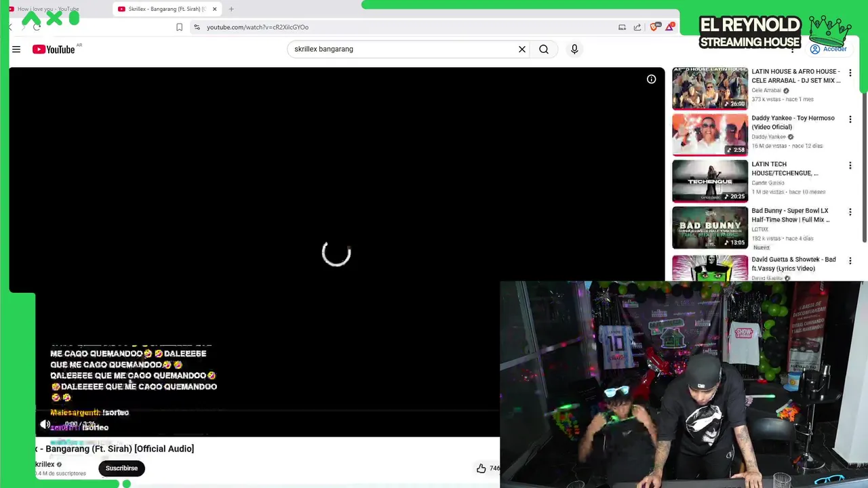Open Latin Tech House/Techengue video title
Viewport: 868px width, 488px height.
point(785,169)
